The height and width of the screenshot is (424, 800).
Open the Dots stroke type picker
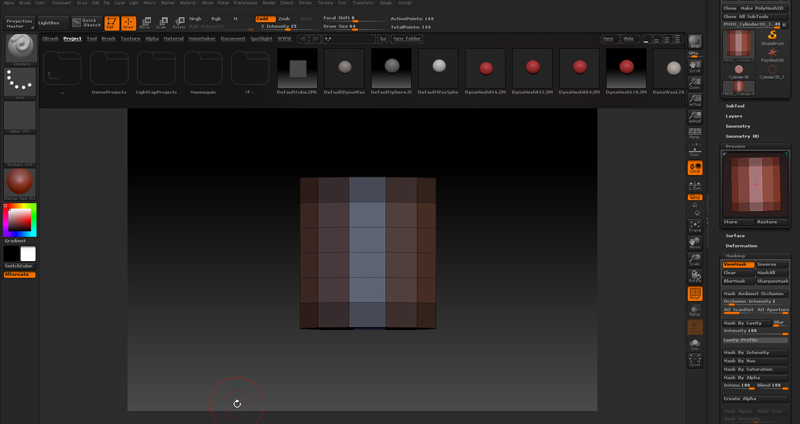point(20,84)
